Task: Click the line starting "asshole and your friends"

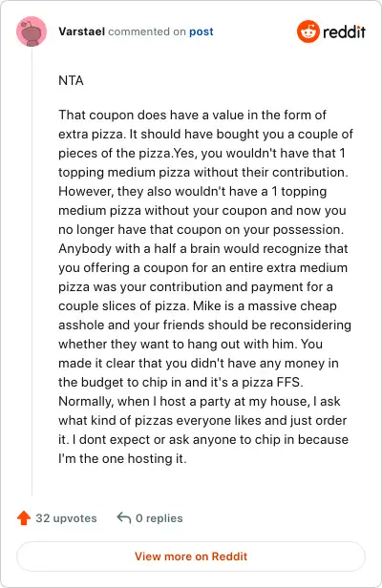Action: click(204, 325)
